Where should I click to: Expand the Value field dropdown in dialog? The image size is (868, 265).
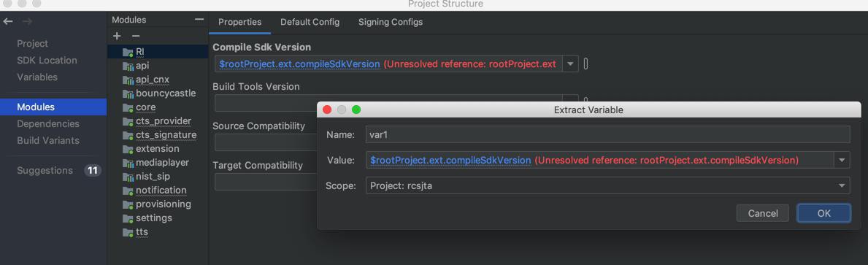842,161
